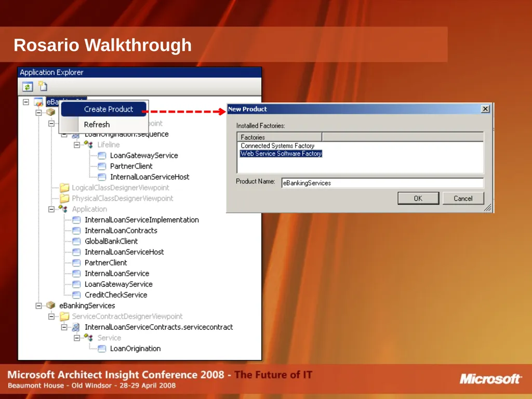This screenshot has width=532, height=399.
Task: Collapse the Application node
Action: coord(51,209)
